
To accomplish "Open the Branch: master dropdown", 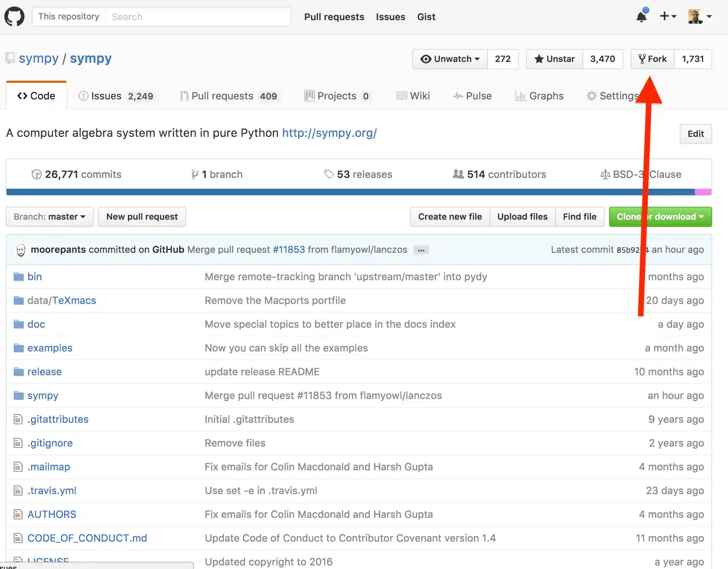I will (50, 216).
